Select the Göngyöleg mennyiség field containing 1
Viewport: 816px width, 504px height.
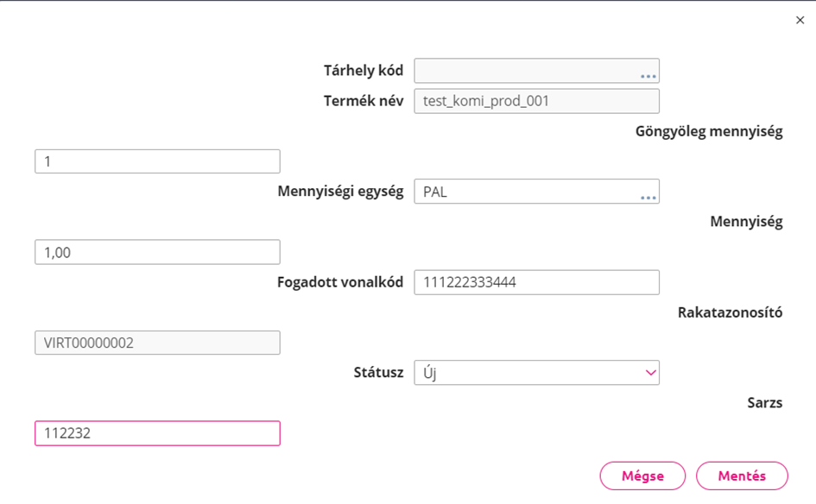click(x=157, y=161)
